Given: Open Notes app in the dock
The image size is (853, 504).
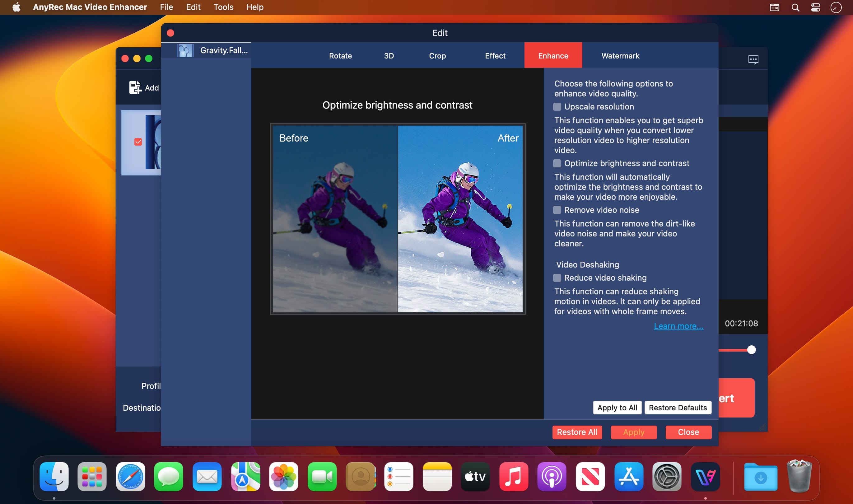Looking at the screenshot, I should coord(437,477).
